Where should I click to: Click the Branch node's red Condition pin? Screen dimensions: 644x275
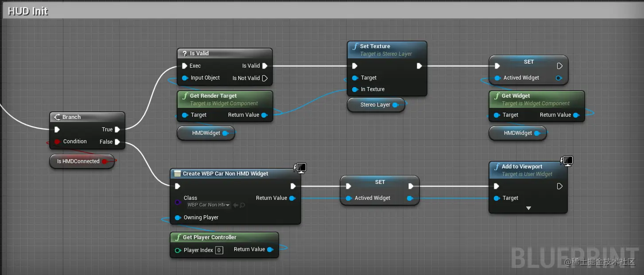[x=57, y=141]
